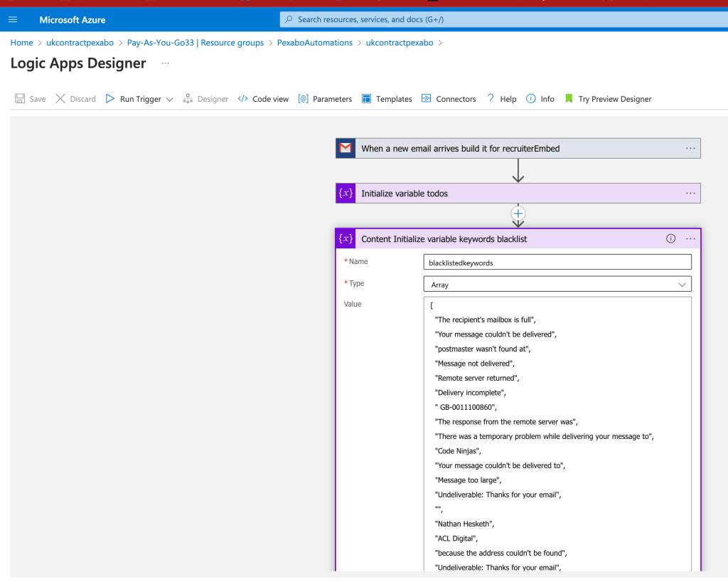Viewport: 728px width, 582px height.
Task: Click the "Message too large" entry
Action: (468, 480)
